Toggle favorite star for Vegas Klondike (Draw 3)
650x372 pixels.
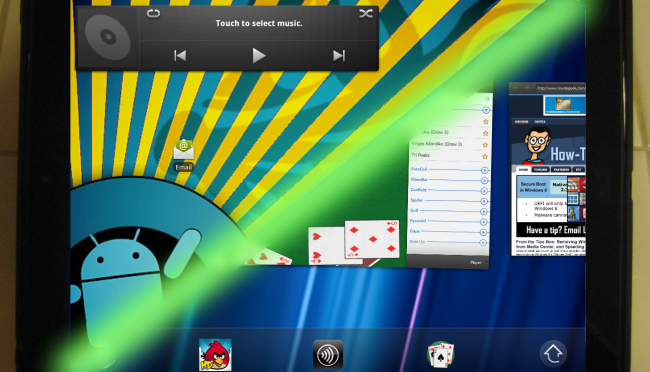pyautogui.click(x=485, y=145)
